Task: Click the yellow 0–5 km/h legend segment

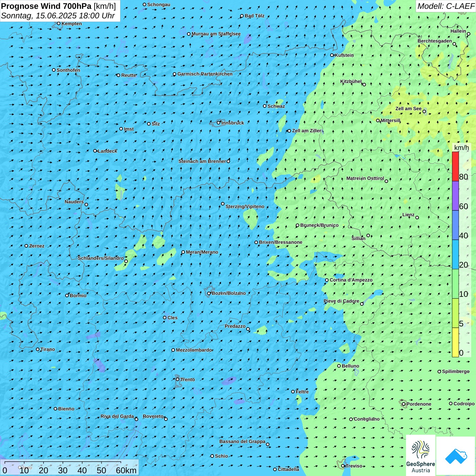Action: (455, 342)
